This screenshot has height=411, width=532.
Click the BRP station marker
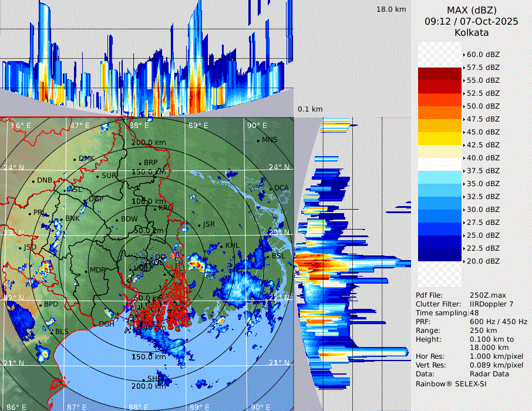click(140, 163)
